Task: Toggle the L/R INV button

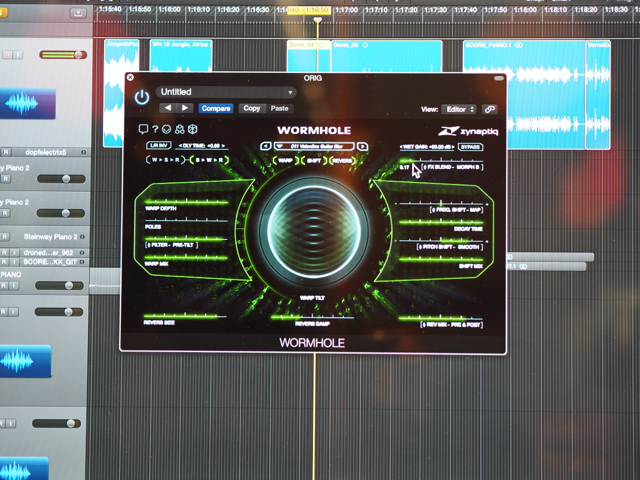Action: (159, 146)
